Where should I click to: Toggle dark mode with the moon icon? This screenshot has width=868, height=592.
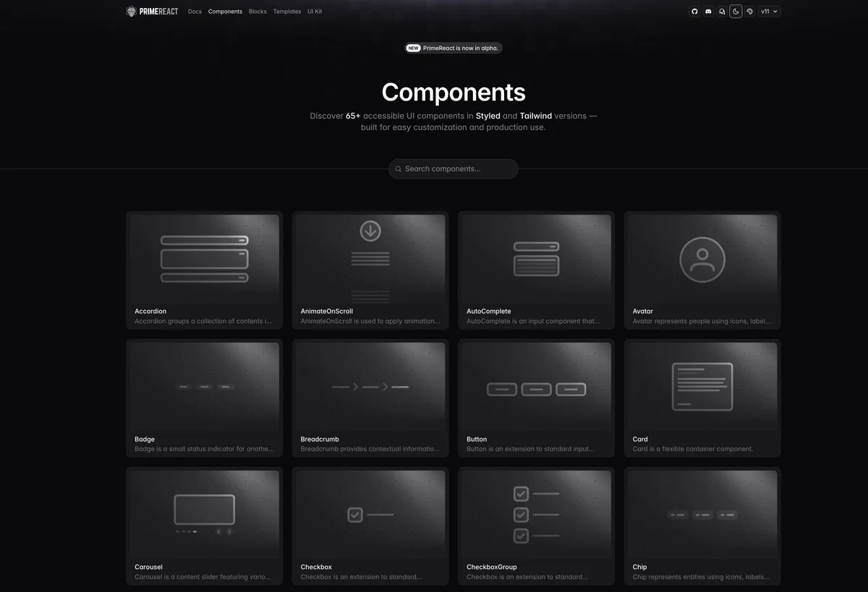(x=736, y=12)
